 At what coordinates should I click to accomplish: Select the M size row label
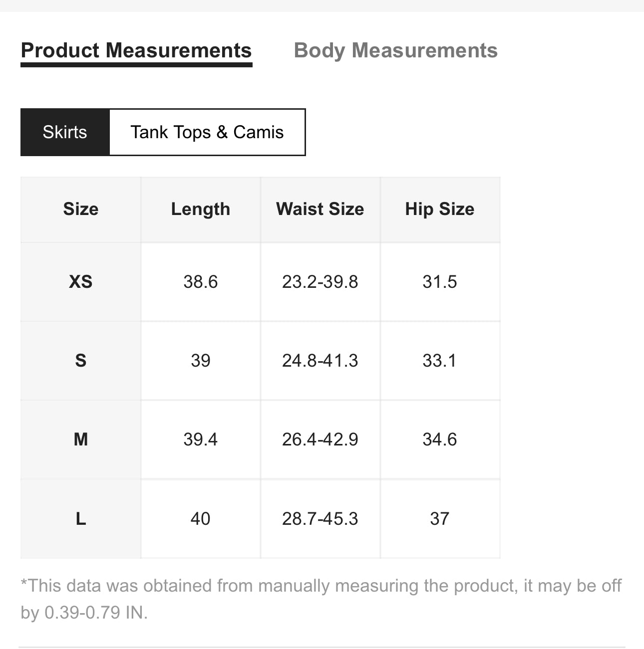(x=81, y=439)
